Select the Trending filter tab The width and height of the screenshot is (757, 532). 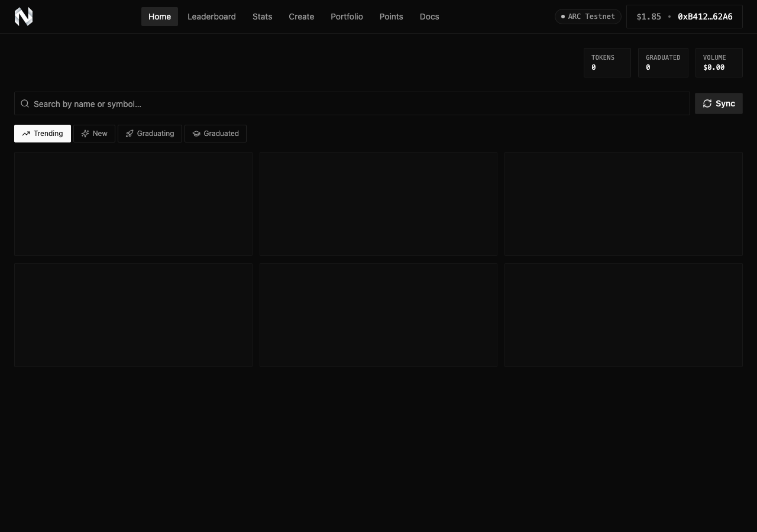point(43,134)
